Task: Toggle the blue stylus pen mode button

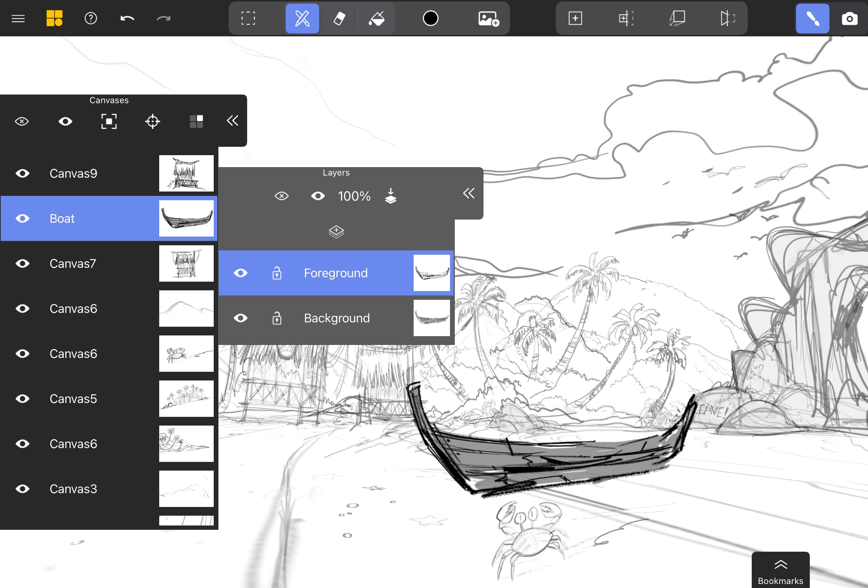Action: point(812,18)
